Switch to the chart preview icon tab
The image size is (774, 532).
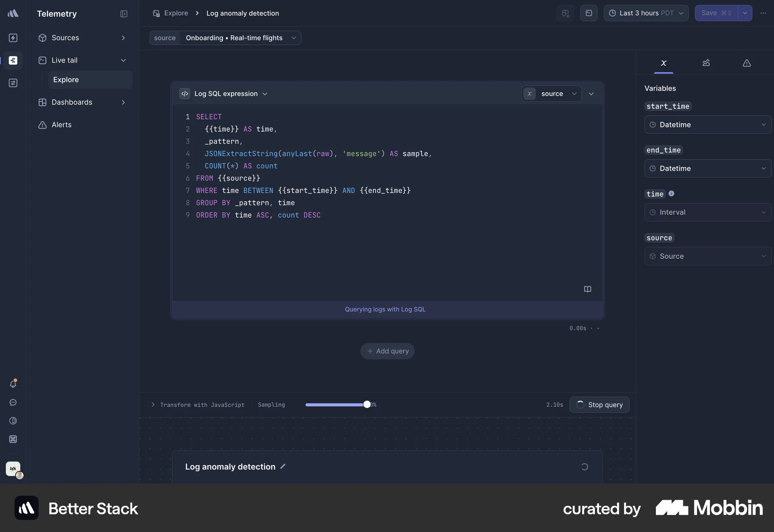(706, 63)
